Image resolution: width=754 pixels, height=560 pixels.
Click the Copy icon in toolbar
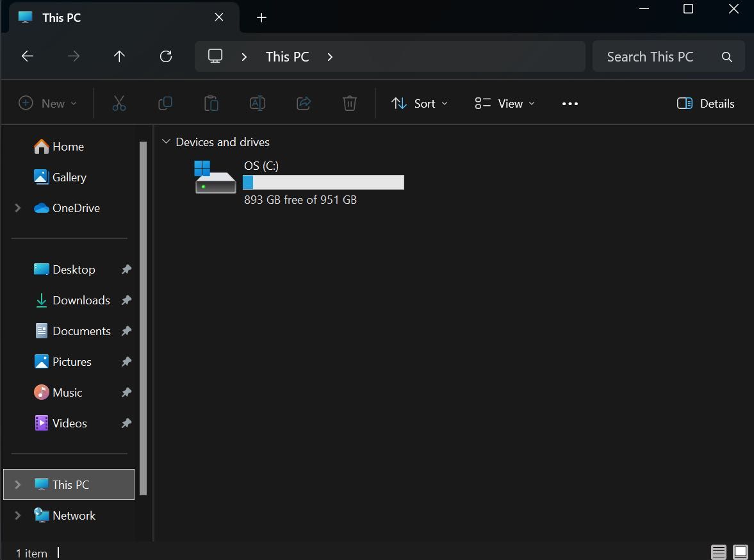[165, 103]
